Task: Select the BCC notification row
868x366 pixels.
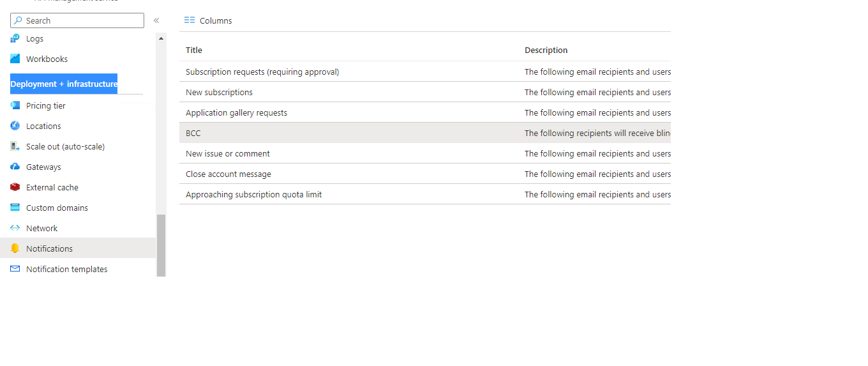Action: (425, 133)
